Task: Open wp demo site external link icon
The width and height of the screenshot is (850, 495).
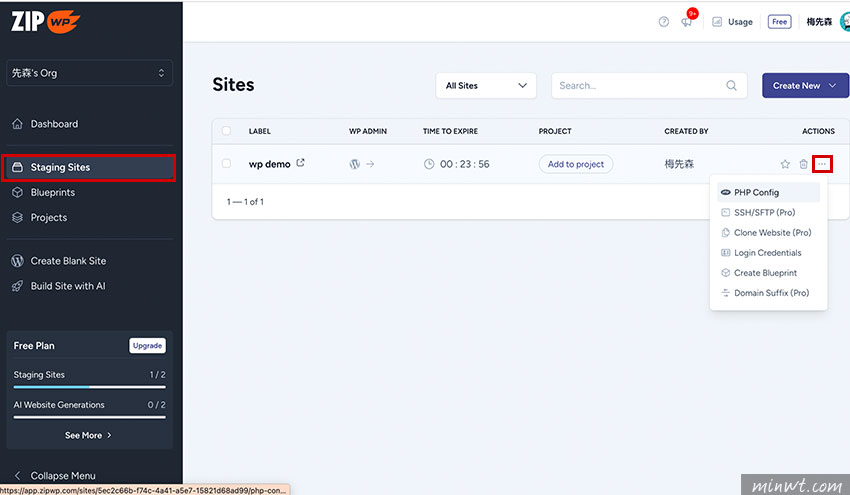Action: (300, 163)
